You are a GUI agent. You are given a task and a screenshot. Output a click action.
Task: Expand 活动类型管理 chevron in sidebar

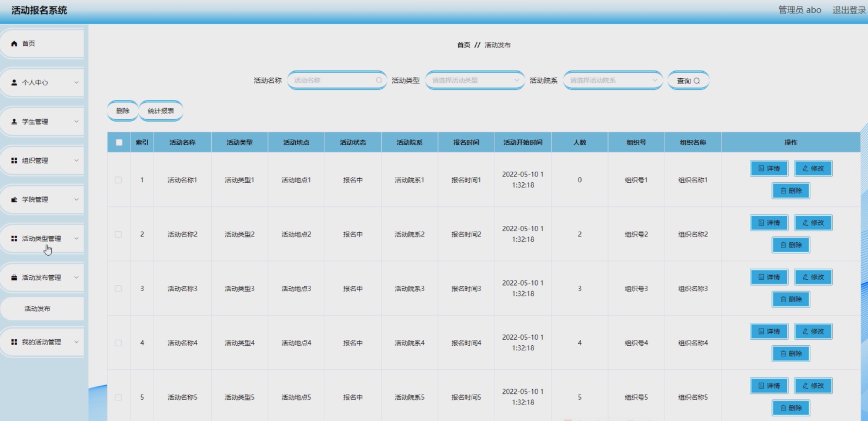pos(76,239)
